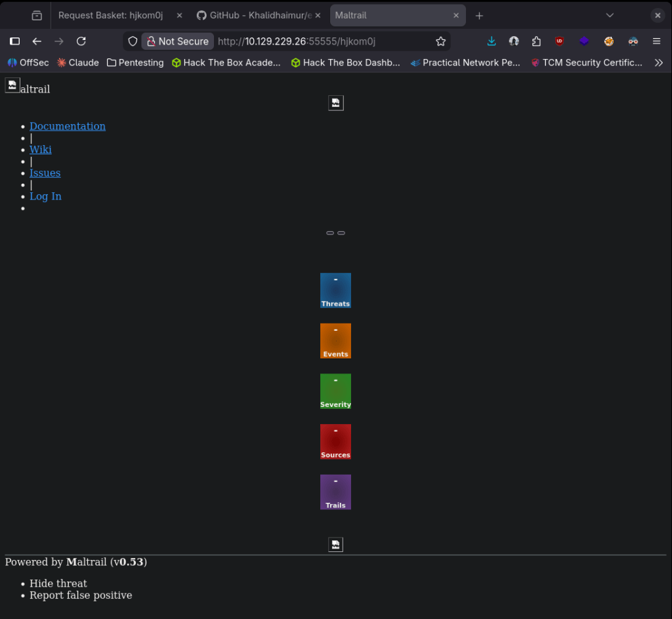Click the purple Trails tile

tap(335, 492)
